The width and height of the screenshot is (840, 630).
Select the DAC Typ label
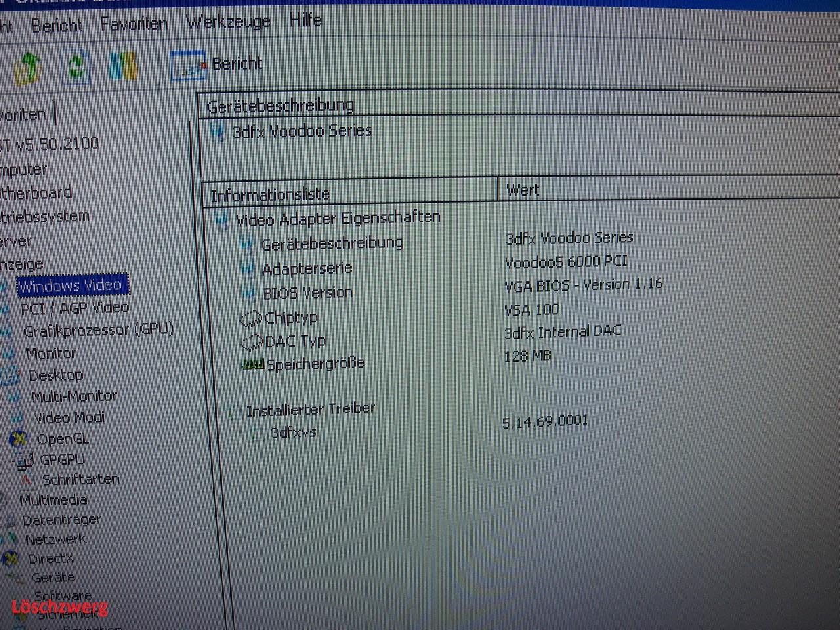tap(295, 341)
